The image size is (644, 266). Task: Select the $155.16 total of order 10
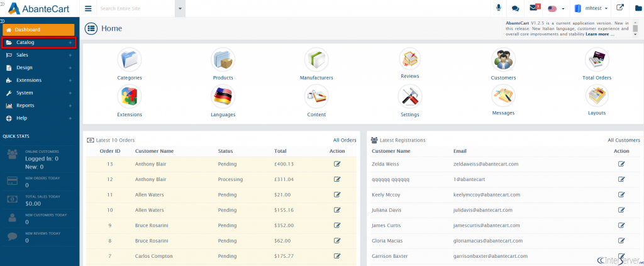tap(284, 210)
